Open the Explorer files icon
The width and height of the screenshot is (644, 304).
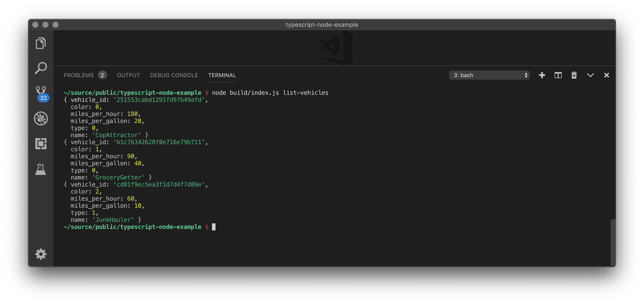click(x=41, y=43)
